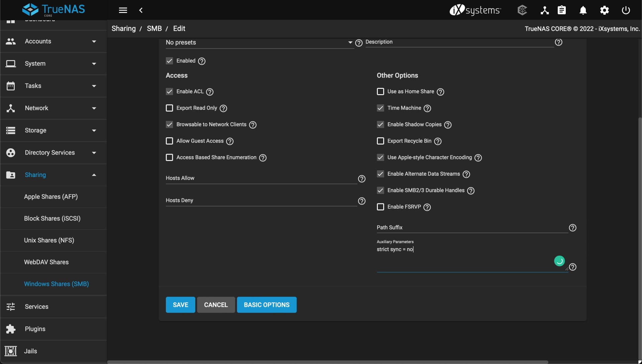Click the SAVE button
Screen dimensions: 642x364
(180, 305)
